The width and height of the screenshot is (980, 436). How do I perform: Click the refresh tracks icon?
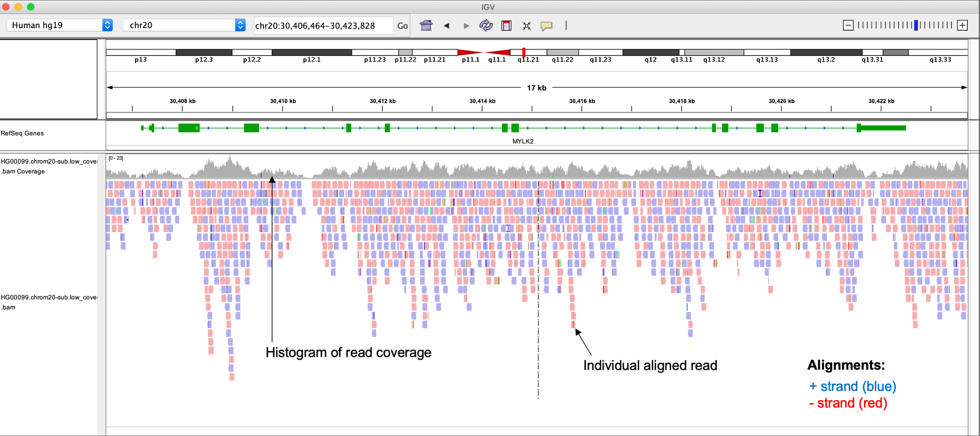pos(486,26)
